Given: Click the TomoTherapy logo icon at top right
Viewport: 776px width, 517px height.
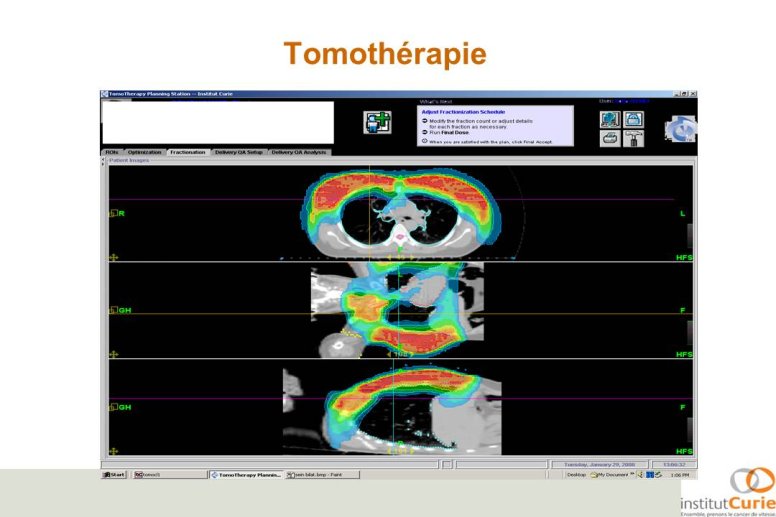Looking at the screenshot, I should [680, 128].
